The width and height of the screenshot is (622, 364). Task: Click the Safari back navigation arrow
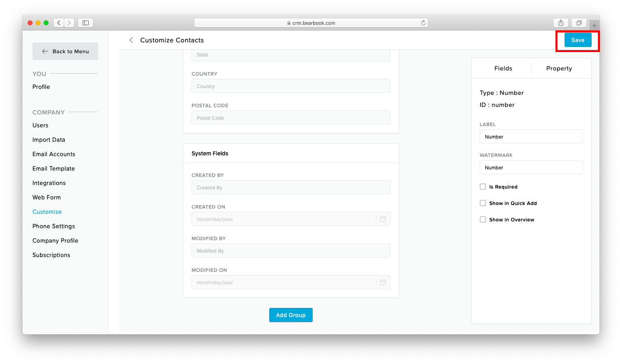coord(59,23)
